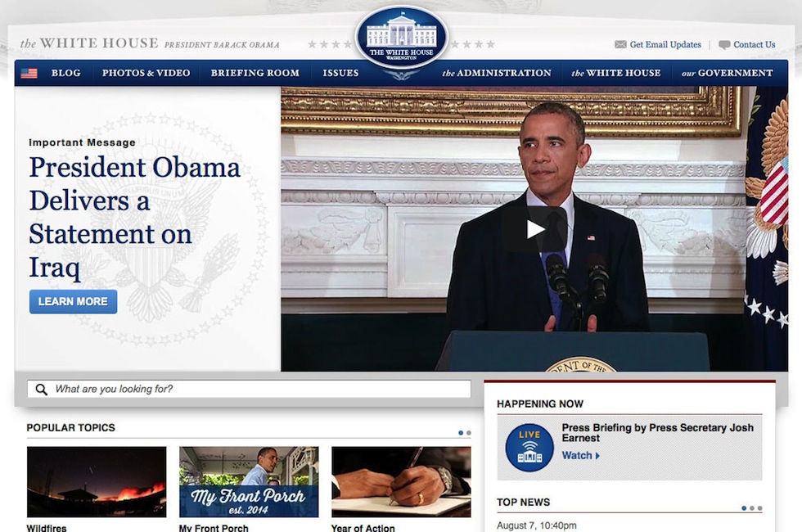
Task: Click the envelope icon beside Get Email Updates
Action: 620,44
